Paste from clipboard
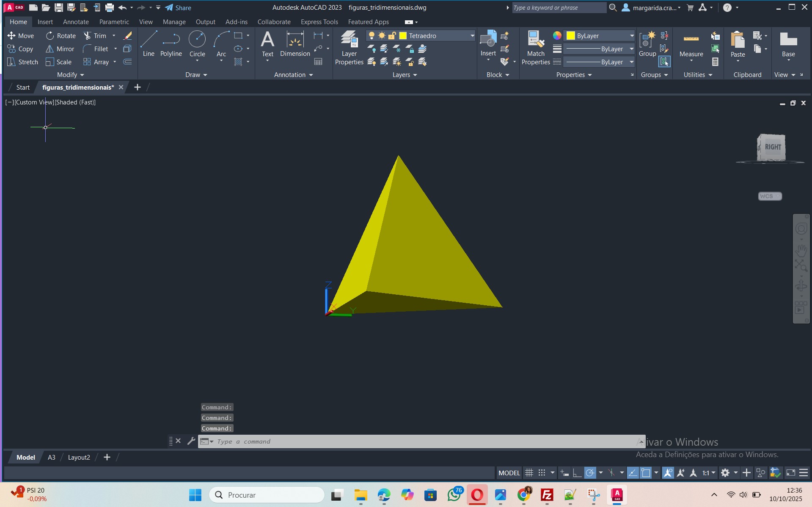This screenshot has height=507, width=812. (x=738, y=44)
